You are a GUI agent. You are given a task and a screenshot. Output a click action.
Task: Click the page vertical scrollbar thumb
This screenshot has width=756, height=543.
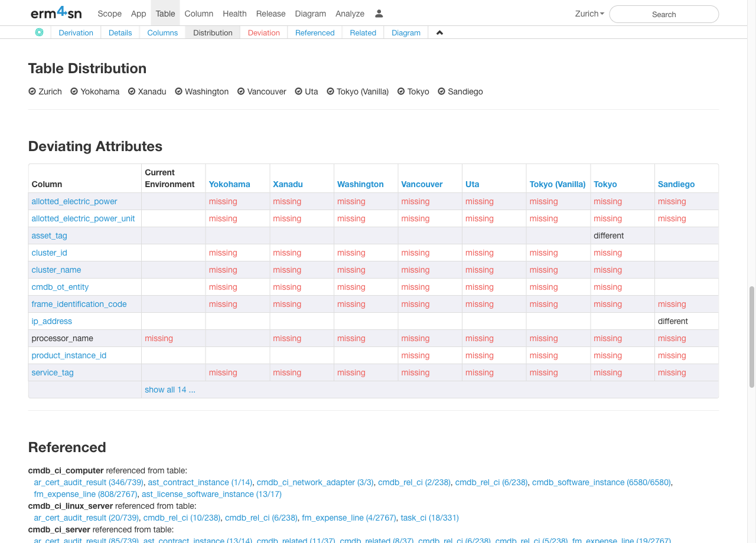[x=752, y=336]
